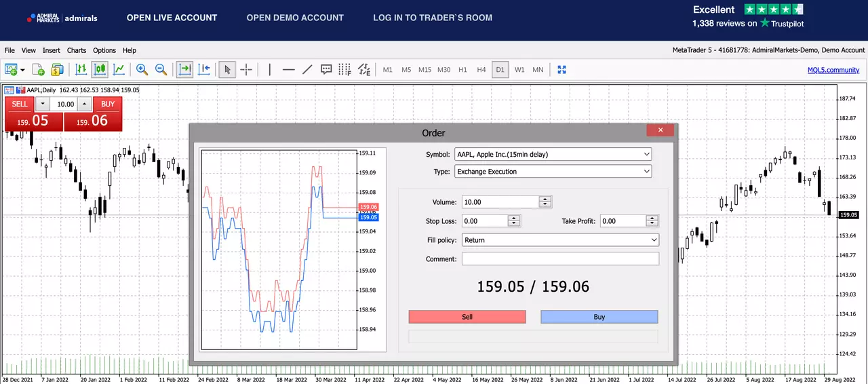The width and height of the screenshot is (868, 384).
Task: Adjust the Volume stepper in Order dialog
Action: [x=545, y=201]
